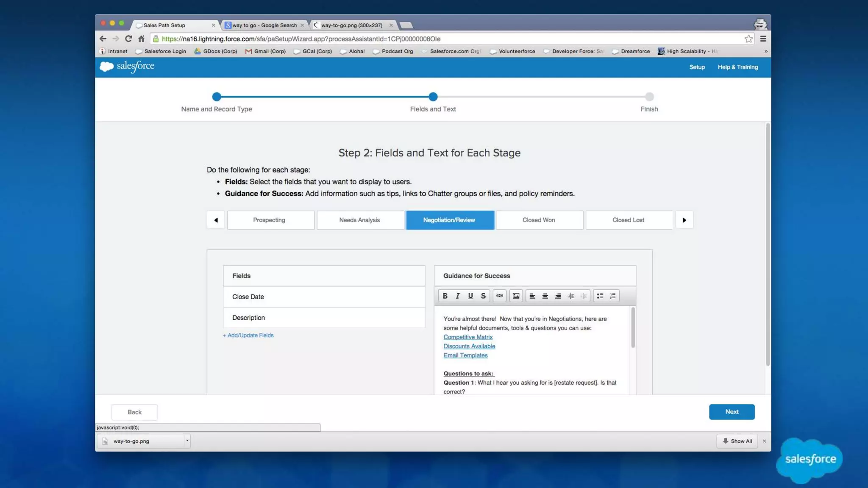The height and width of the screenshot is (488, 868).
Task: Right-align the guidance text
Action: [558, 296]
